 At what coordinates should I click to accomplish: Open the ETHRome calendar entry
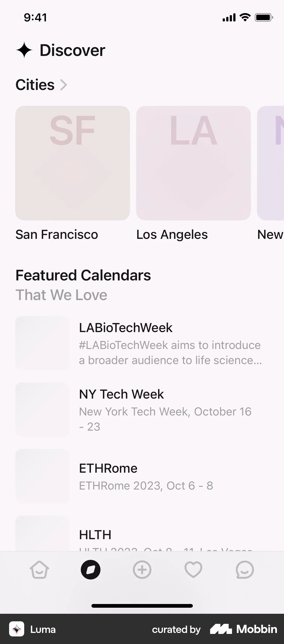108,468
